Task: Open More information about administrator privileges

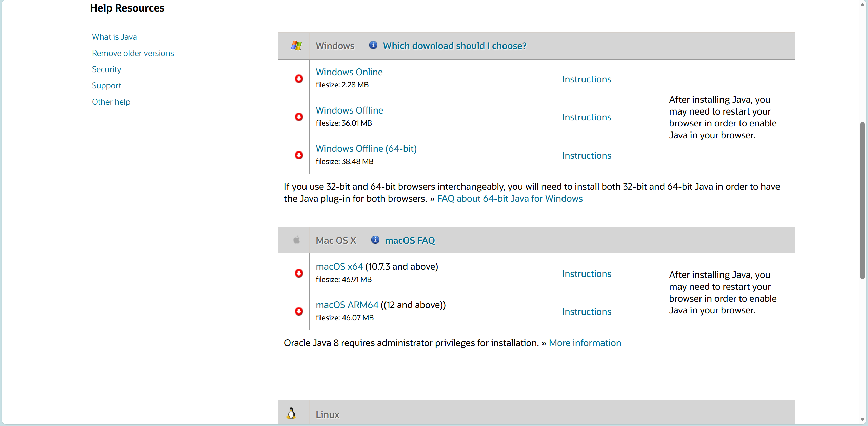Action: click(585, 343)
